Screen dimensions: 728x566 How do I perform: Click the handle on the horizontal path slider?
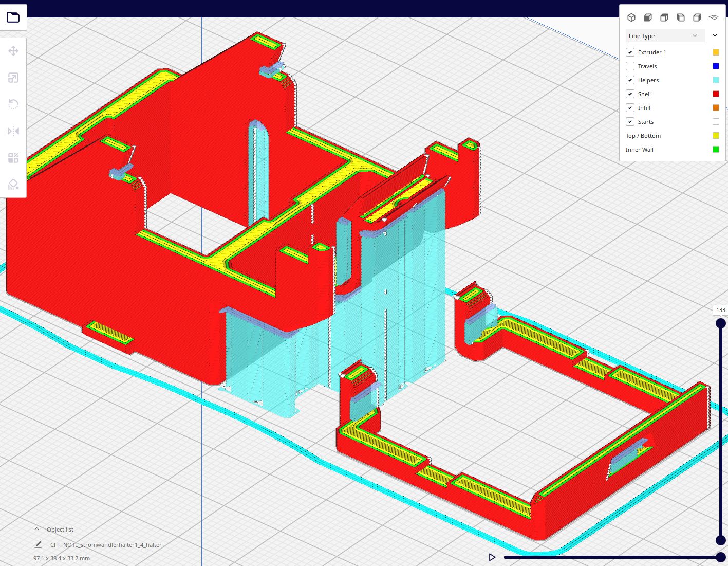coord(721,557)
